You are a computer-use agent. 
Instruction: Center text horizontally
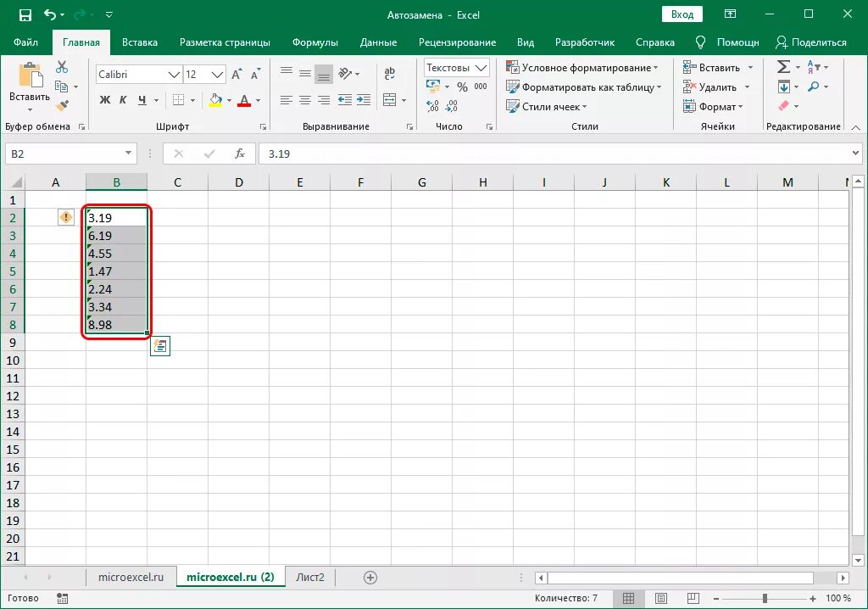click(305, 100)
